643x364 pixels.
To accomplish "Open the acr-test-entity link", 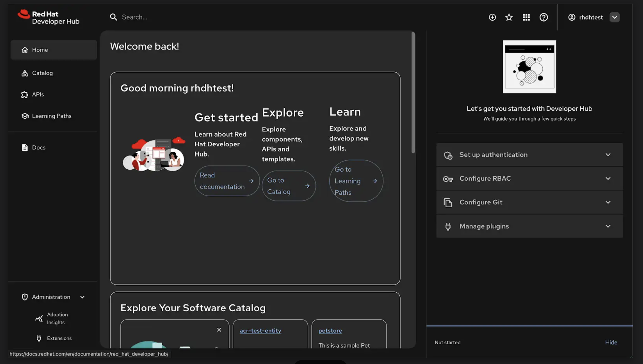I will 260,331.
